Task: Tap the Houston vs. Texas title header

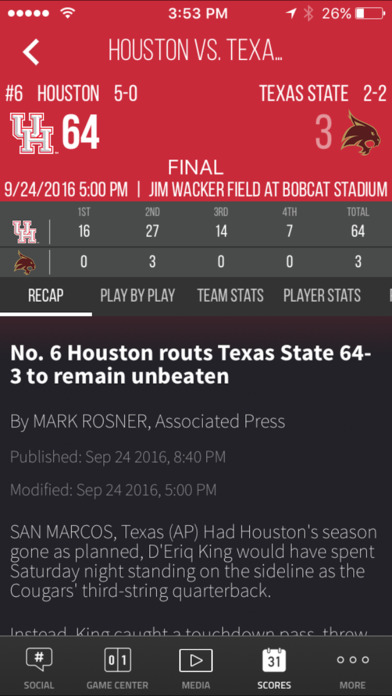Action: [195, 50]
